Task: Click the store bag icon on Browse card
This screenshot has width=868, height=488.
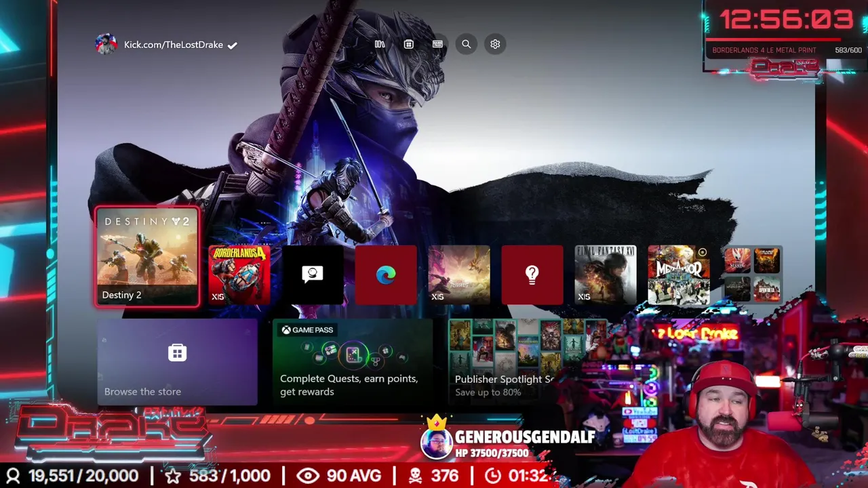Action: 177,353
